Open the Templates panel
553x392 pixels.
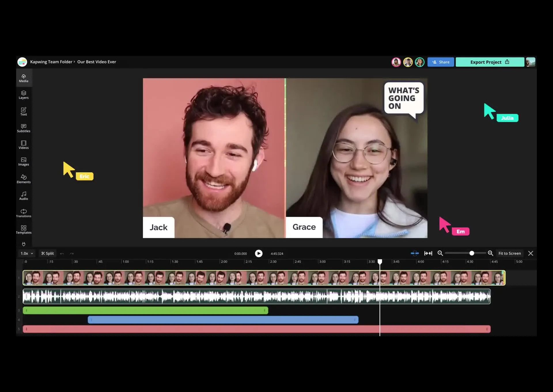point(24,230)
